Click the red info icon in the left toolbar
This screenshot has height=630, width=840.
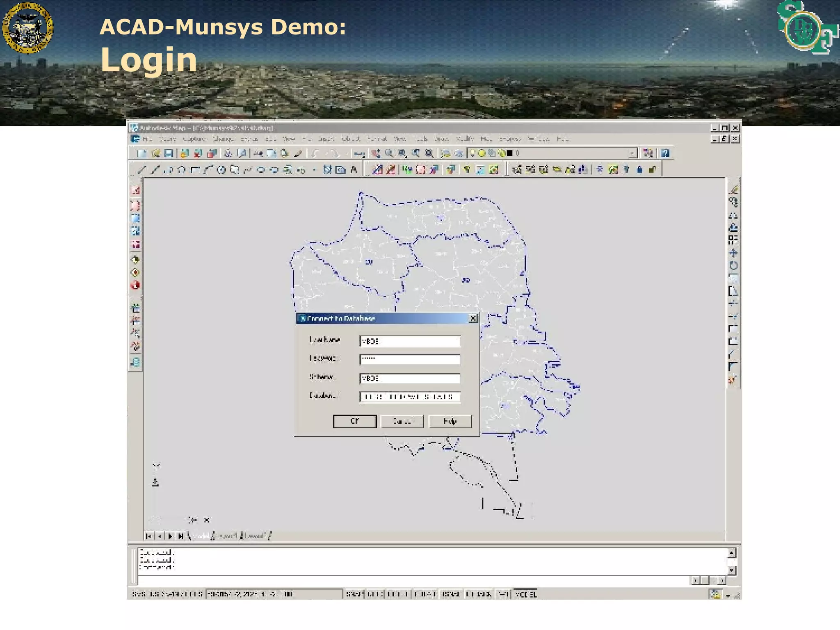click(135, 285)
